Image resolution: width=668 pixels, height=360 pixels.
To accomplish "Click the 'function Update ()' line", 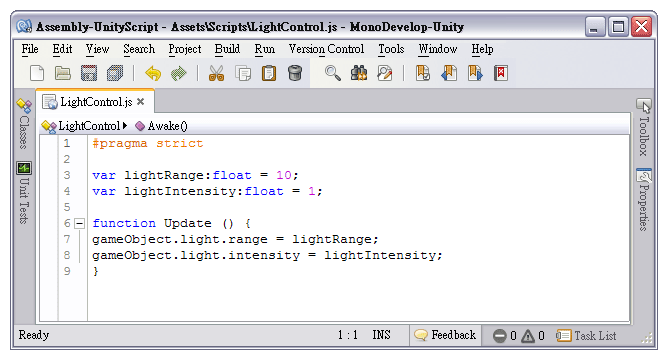I will (x=171, y=223).
